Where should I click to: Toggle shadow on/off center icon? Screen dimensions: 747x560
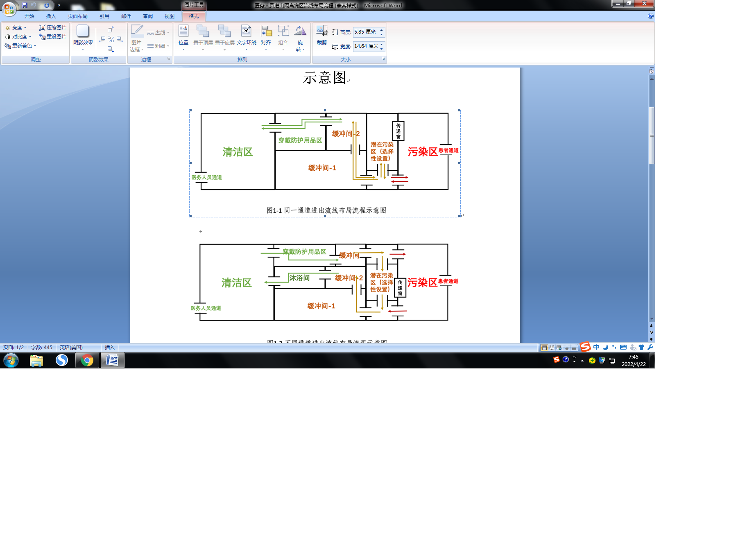click(x=111, y=39)
